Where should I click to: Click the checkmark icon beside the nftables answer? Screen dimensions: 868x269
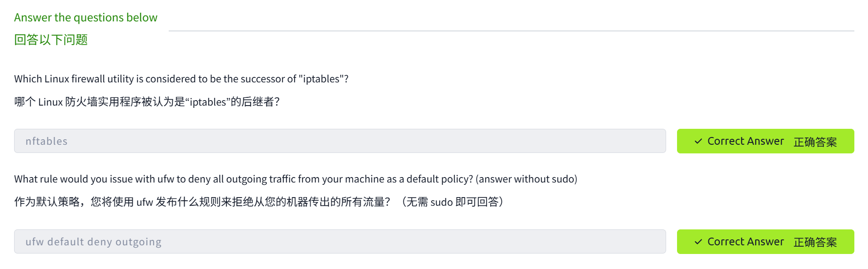coord(698,142)
